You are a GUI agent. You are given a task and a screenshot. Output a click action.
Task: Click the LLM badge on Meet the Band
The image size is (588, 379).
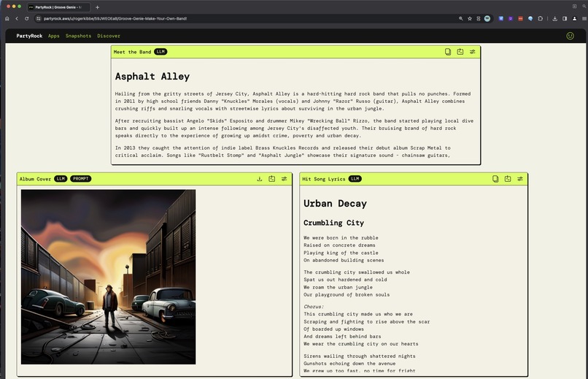tap(160, 52)
